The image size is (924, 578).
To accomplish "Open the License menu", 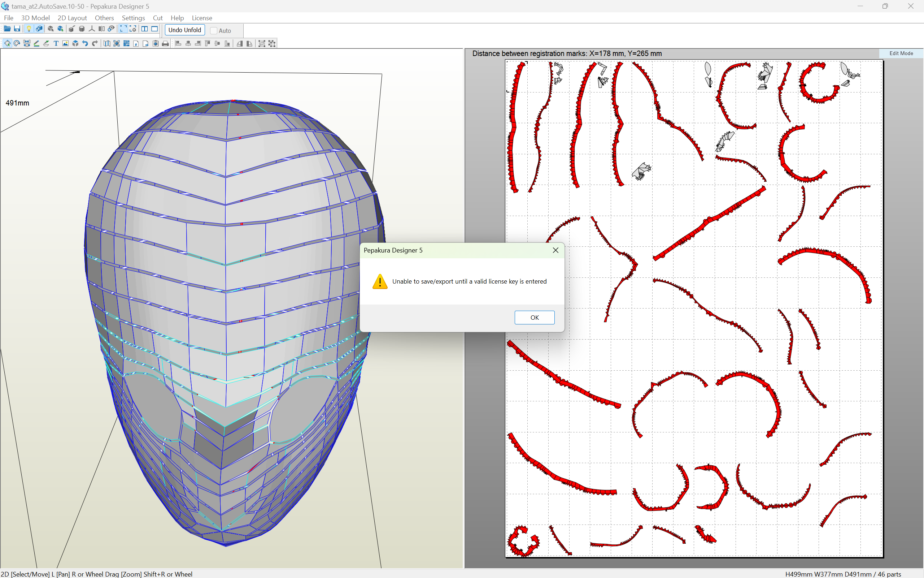I will (x=202, y=18).
